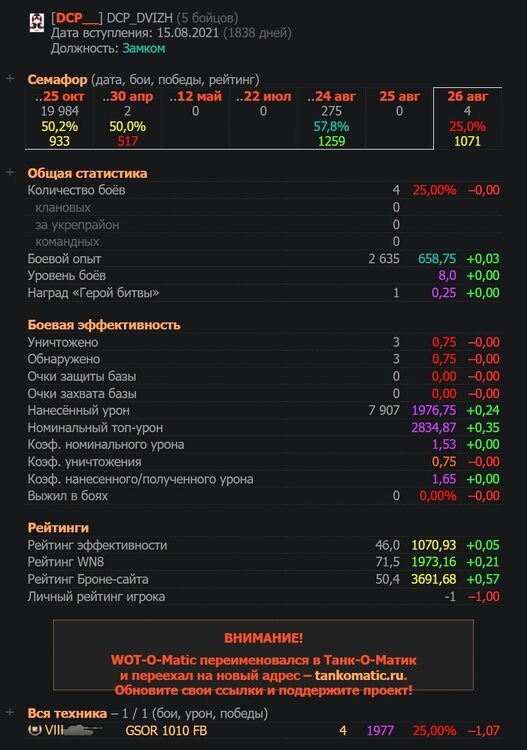
Task: Click the Боевой опыт value 2 635
Action: click(x=384, y=259)
